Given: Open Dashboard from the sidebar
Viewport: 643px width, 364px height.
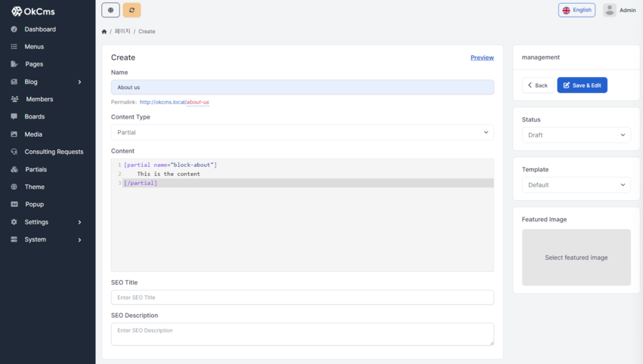Looking at the screenshot, I should point(39,29).
